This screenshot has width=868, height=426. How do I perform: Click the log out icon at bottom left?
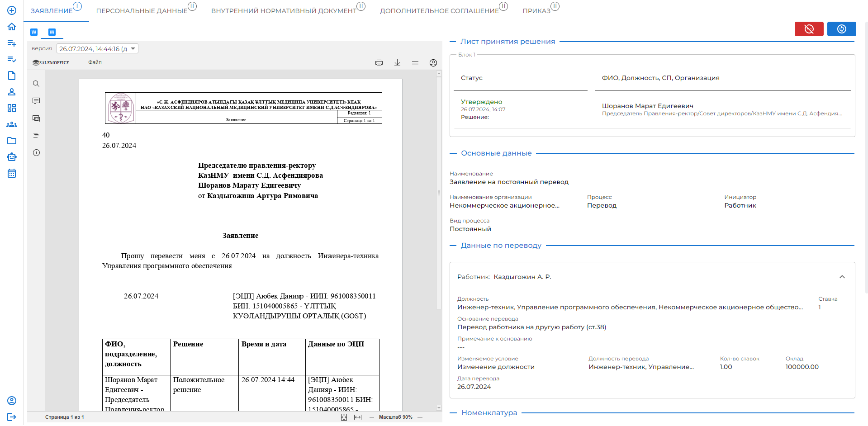12,417
